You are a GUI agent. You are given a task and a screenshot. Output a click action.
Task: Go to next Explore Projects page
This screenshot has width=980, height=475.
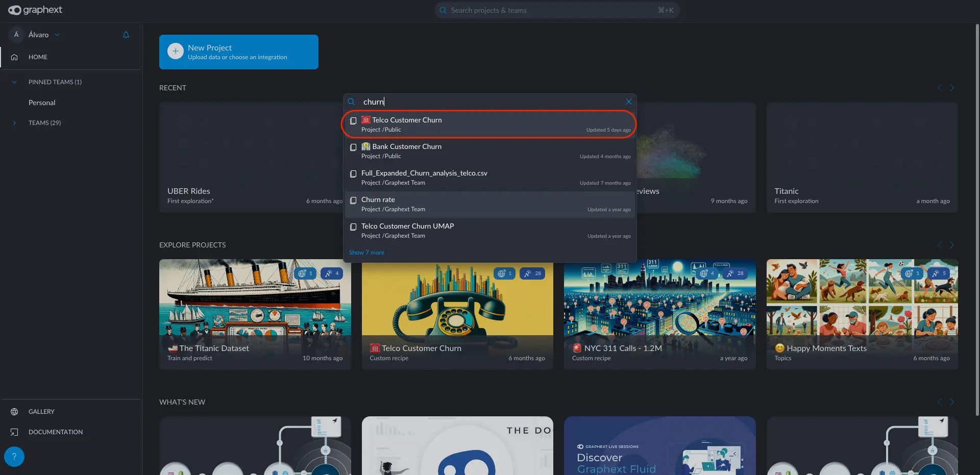coord(952,245)
